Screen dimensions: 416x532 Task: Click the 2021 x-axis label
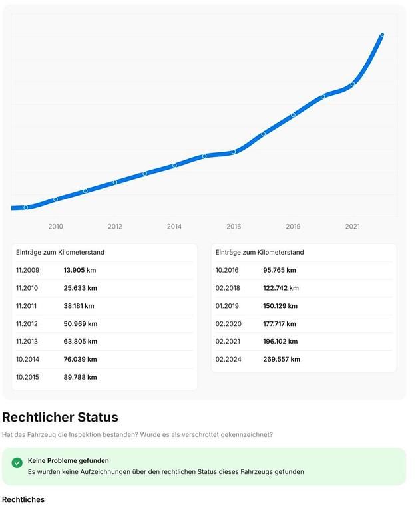(353, 227)
